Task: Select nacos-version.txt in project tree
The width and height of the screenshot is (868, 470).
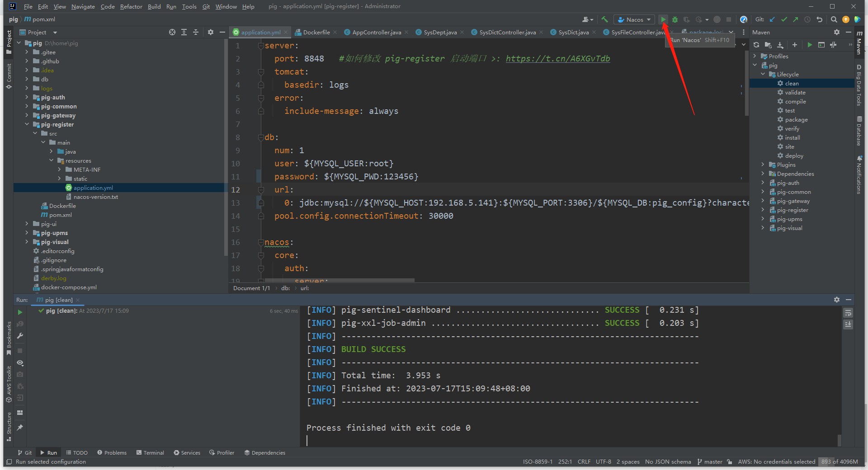Action: tap(95, 197)
